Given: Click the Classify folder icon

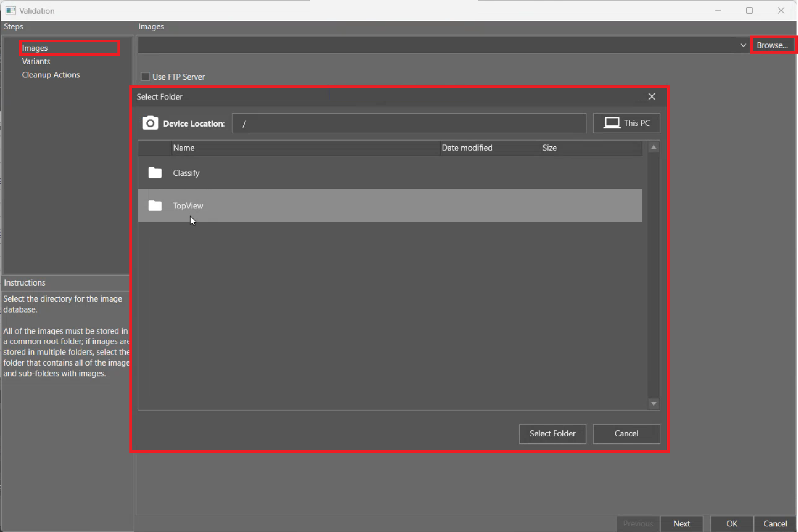Looking at the screenshot, I should pyautogui.click(x=155, y=173).
